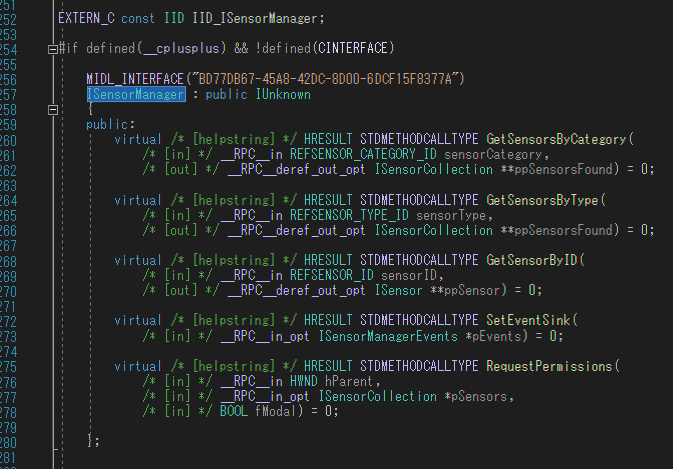Click ppSensorsFound in GetSensorsByType
Image resolution: width=673 pixels, height=469 pixels.
coord(564,230)
